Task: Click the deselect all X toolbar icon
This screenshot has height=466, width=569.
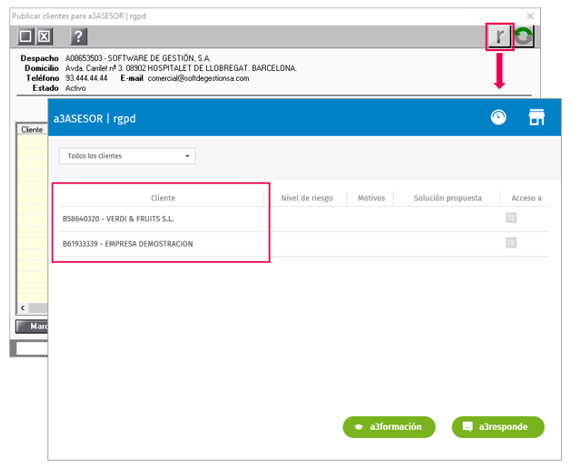Action: (x=45, y=36)
